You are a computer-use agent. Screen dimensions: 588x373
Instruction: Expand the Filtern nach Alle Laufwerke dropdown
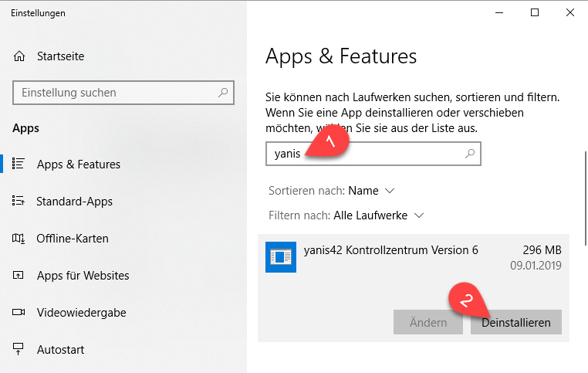coord(378,215)
